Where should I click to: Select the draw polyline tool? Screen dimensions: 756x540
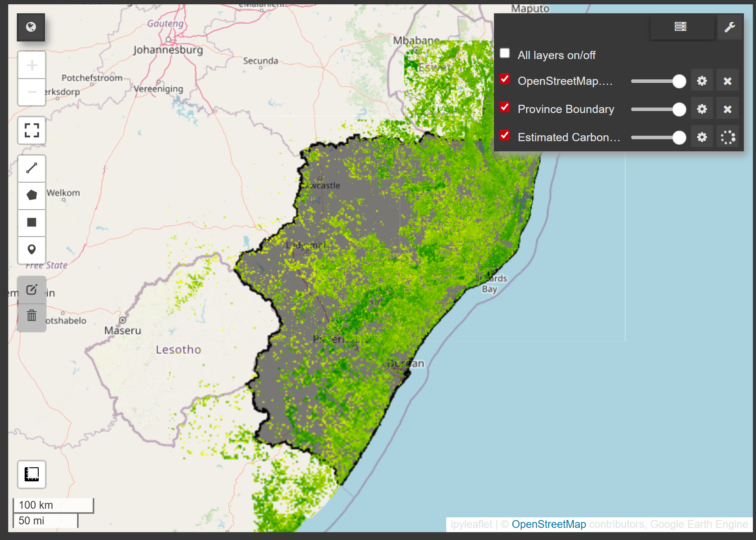click(32, 168)
